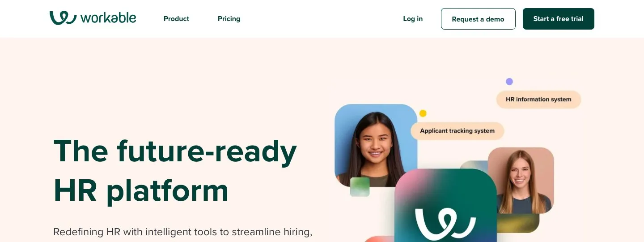Click the Redefining HR with intelligent tools text
Viewport: 644px width, 242px height.
[182, 232]
